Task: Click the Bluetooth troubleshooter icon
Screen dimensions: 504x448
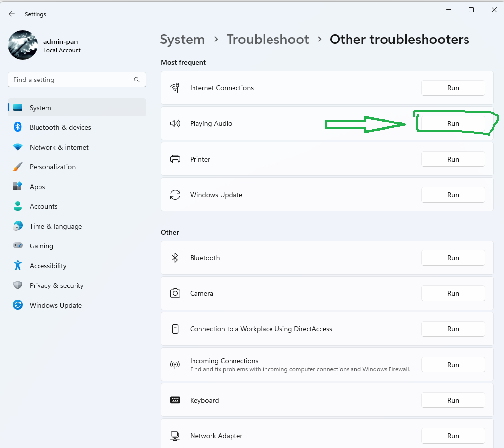Action: tap(175, 258)
